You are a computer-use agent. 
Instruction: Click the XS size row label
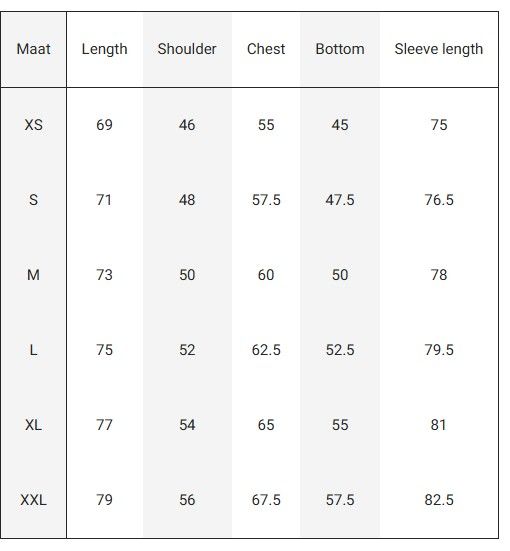pos(33,125)
